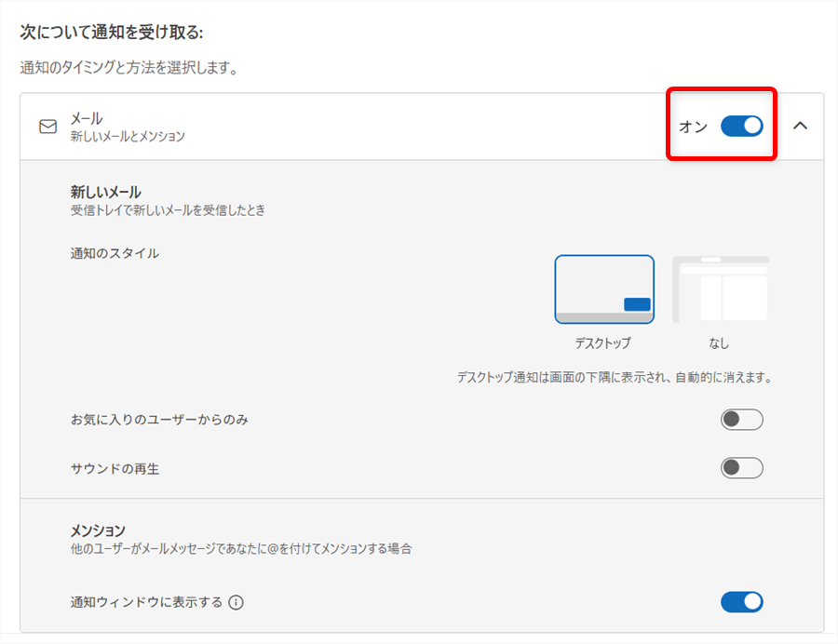
Task: Click the info icon beside 通知ウィンドウに表示する
Action: click(237, 602)
